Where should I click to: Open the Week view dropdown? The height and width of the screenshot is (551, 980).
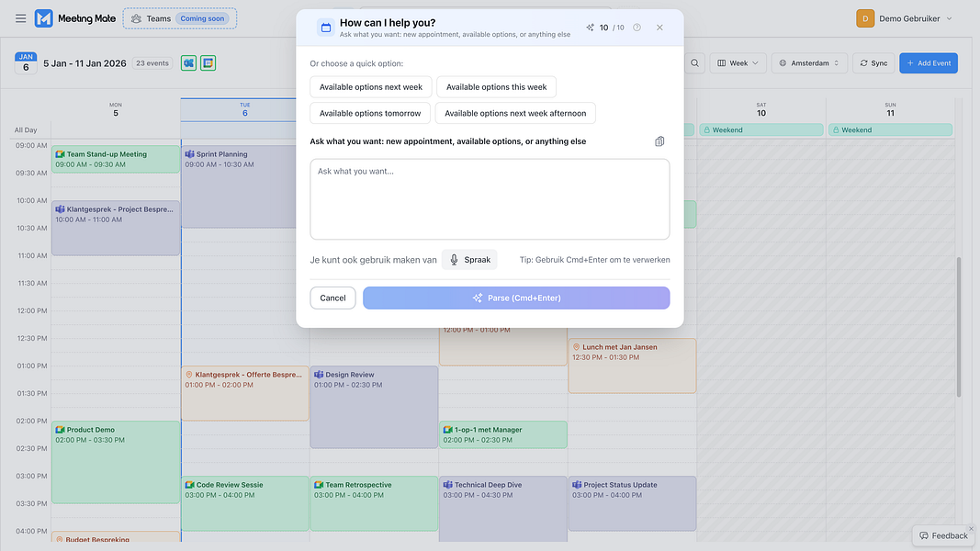[738, 63]
